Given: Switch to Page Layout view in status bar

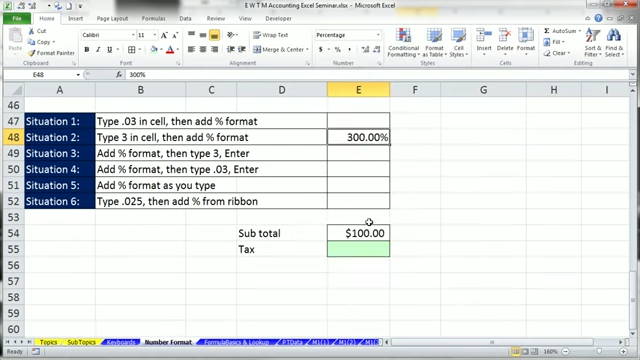Looking at the screenshot, I should point(525,351).
